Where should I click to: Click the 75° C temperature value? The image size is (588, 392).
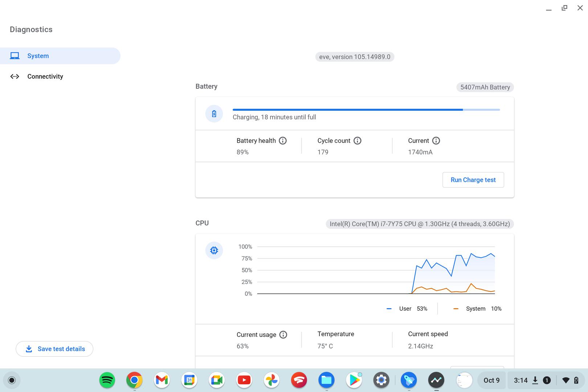pyautogui.click(x=325, y=346)
